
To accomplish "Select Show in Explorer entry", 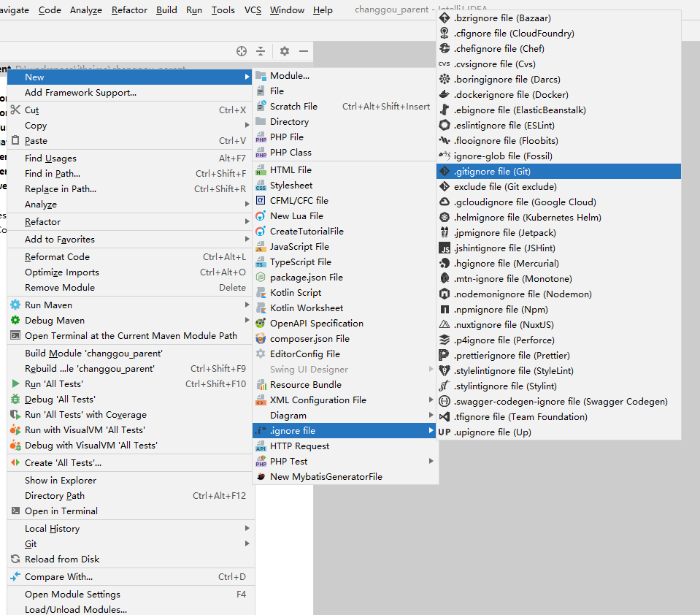I will pyautogui.click(x=131, y=480).
